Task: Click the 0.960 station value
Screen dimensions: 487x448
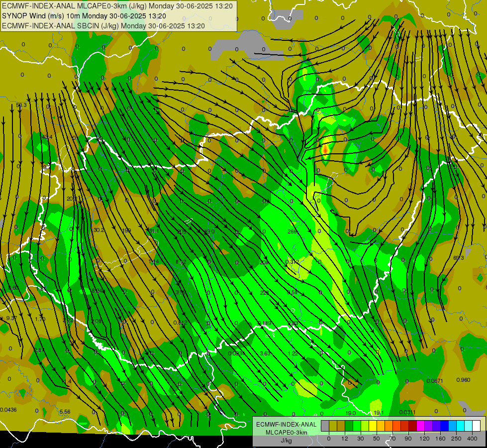Action: click(464, 380)
